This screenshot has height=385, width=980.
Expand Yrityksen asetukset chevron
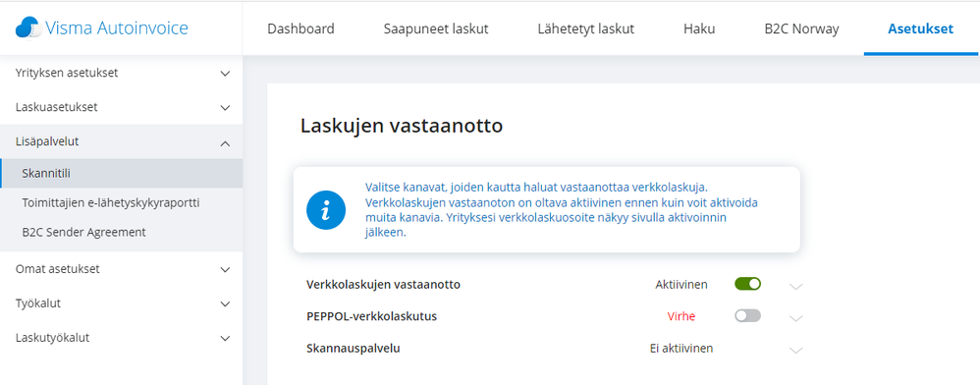[x=226, y=74]
